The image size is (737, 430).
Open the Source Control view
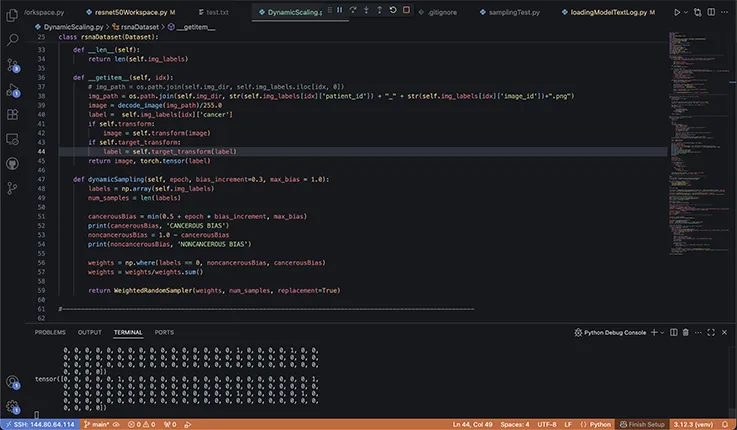12,65
